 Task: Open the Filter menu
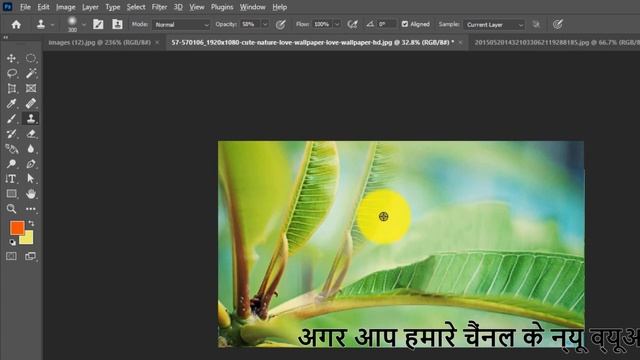[x=159, y=7]
